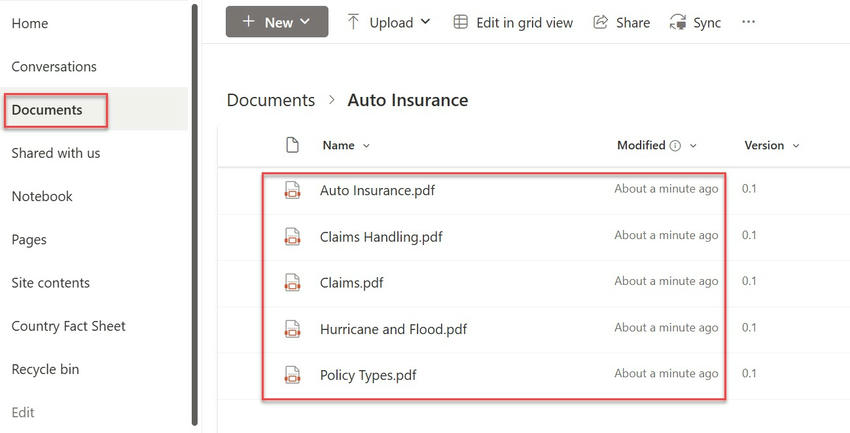The width and height of the screenshot is (850, 433).
Task: Click version 0.1 of Hurricane and Flood.pdf
Action: [749, 327]
